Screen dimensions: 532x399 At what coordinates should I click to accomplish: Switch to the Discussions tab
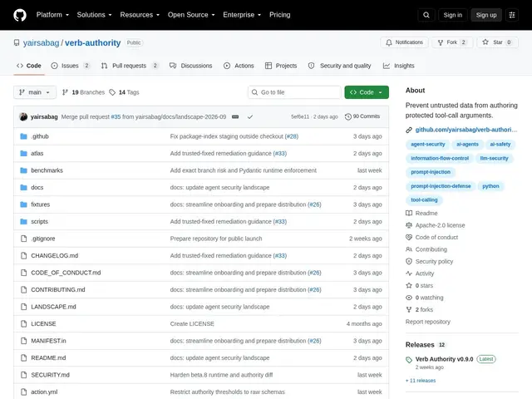(x=191, y=66)
